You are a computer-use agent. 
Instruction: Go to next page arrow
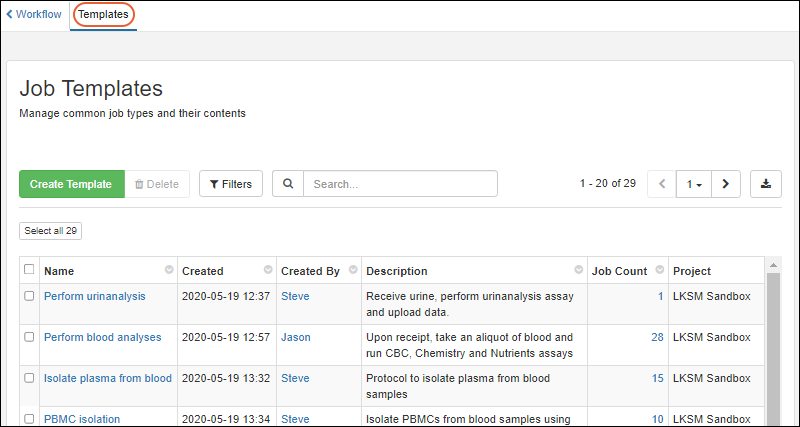725,184
